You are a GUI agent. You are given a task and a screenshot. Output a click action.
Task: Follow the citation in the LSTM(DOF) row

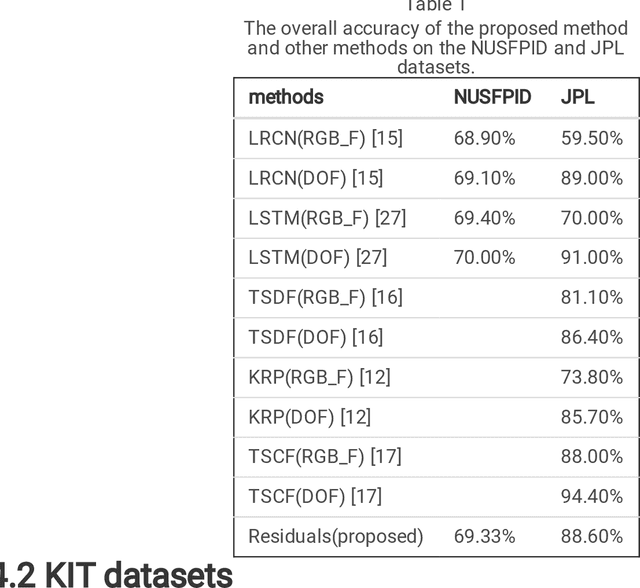tap(370, 257)
